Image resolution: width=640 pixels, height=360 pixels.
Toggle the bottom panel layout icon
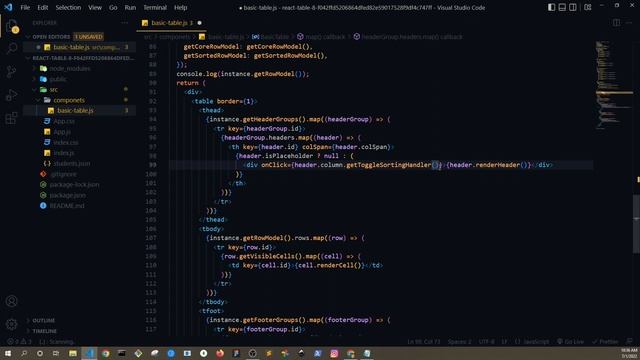(x=562, y=7)
